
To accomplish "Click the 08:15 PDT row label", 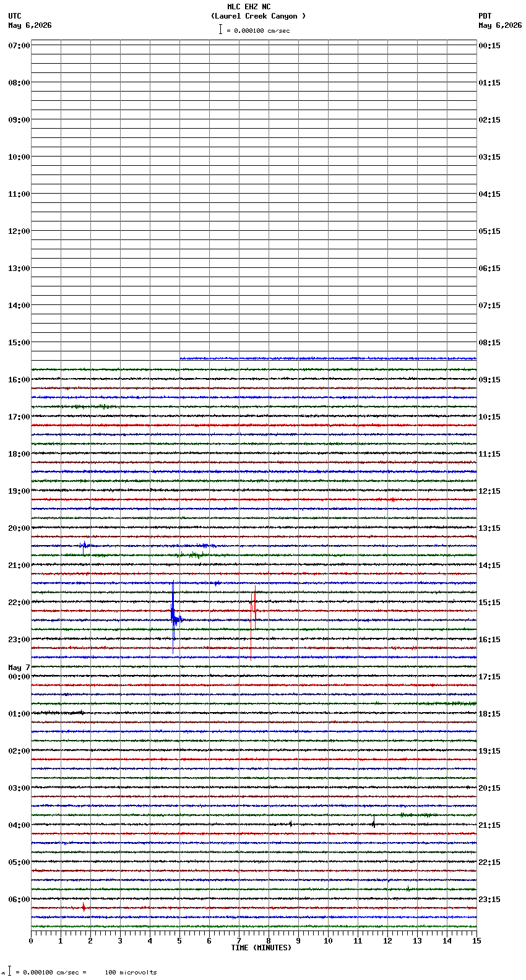I will (x=489, y=343).
